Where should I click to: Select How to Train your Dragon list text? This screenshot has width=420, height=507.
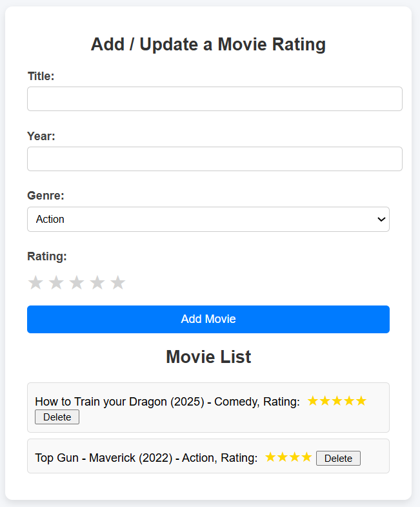pos(166,402)
